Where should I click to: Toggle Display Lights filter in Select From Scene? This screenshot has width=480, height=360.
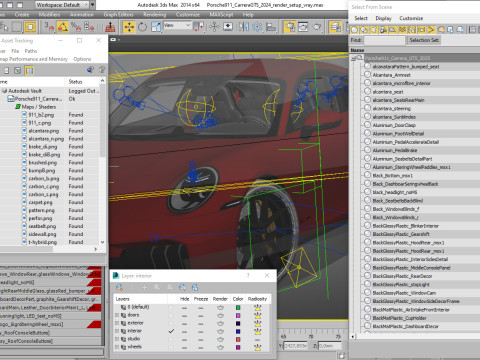(x=373, y=30)
